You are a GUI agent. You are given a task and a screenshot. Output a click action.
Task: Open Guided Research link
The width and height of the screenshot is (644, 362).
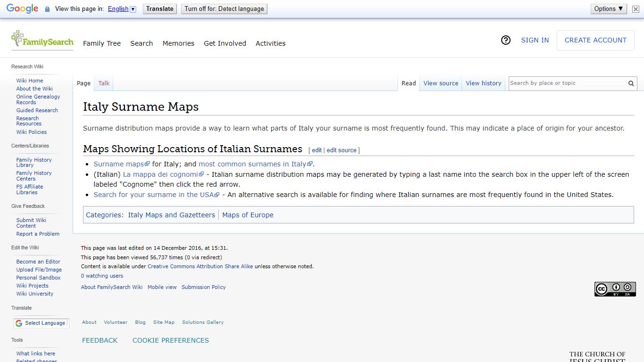(37, 110)
